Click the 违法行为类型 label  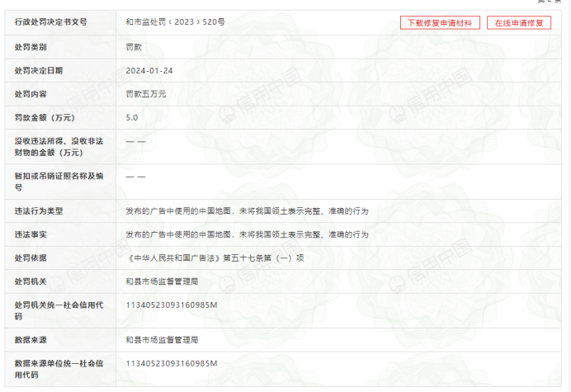pos(39,211)
